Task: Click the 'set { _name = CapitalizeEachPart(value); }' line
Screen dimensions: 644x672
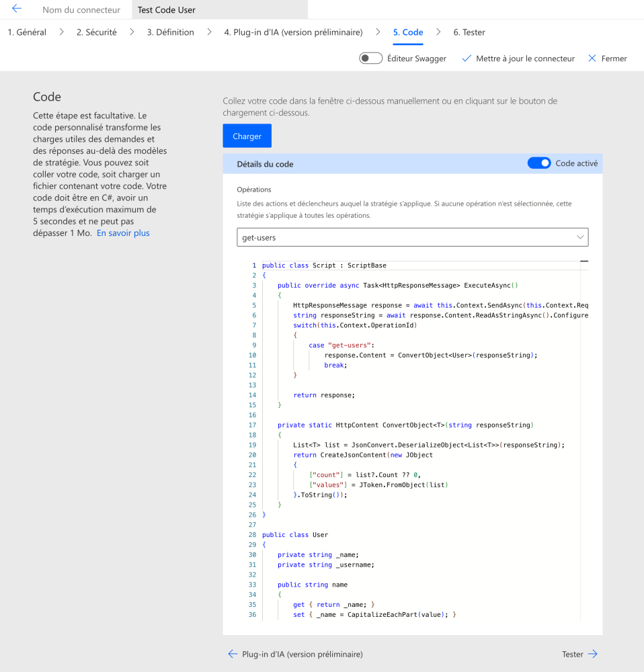Action: pyautogui.click(x=374, y=615)
